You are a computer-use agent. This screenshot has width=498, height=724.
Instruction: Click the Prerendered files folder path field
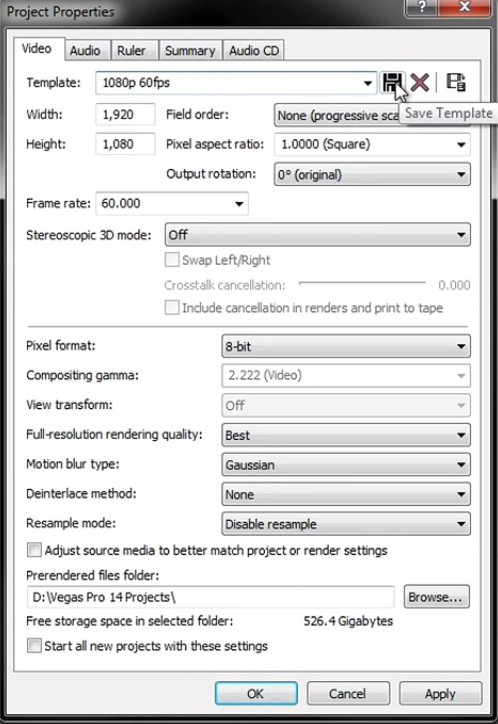210,597
